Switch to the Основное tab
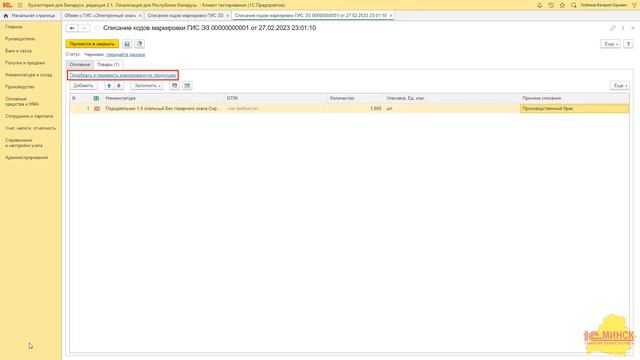Screen dimensions: 640x360 80,64
